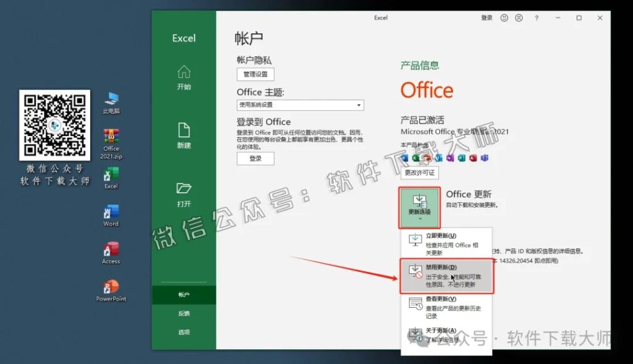Open the Word product icon in product list
Image resolution: width=633 pixels, height=364 pixels.
[x=405, y=158]
